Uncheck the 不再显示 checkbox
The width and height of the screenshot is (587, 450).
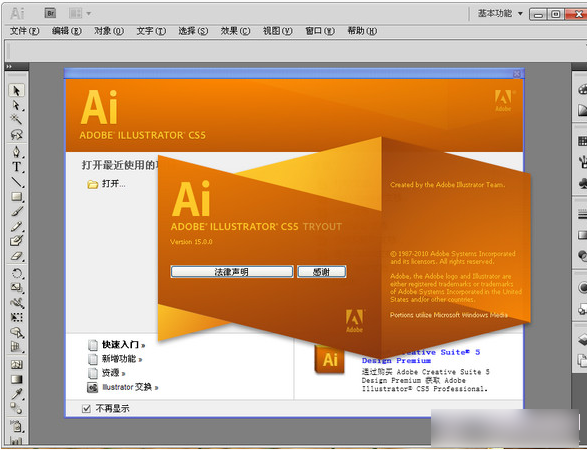pyautogui.click(x=86, y=408)
